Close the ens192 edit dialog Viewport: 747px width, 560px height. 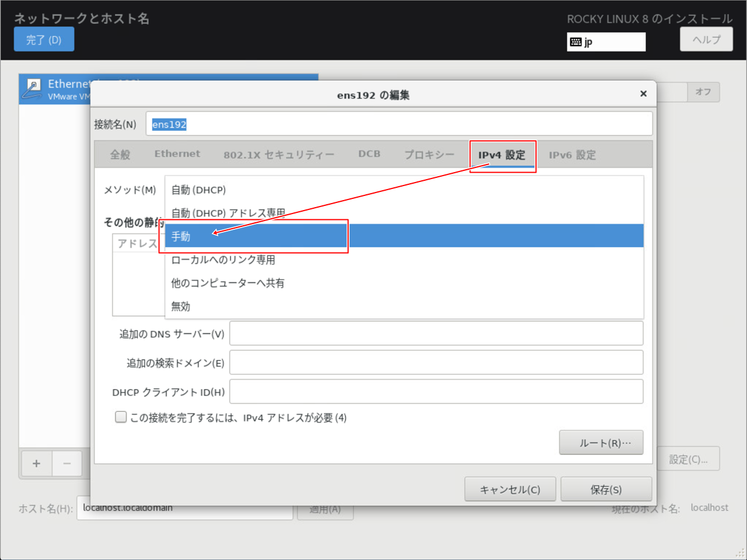(643, 94)
